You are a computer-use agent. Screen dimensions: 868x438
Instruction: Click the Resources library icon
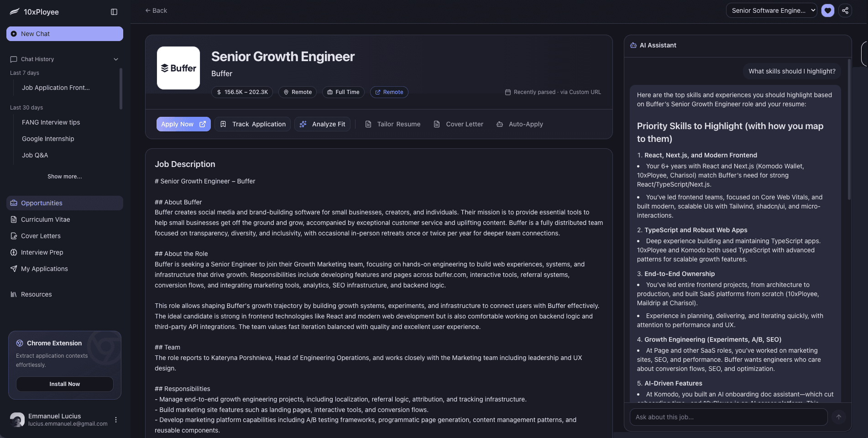coord(14,294)
